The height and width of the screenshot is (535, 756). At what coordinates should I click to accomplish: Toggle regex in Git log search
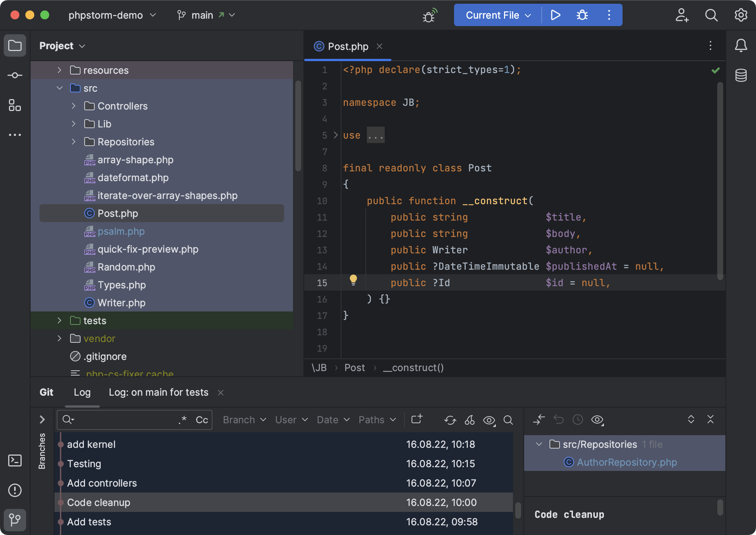pos(182,420)
